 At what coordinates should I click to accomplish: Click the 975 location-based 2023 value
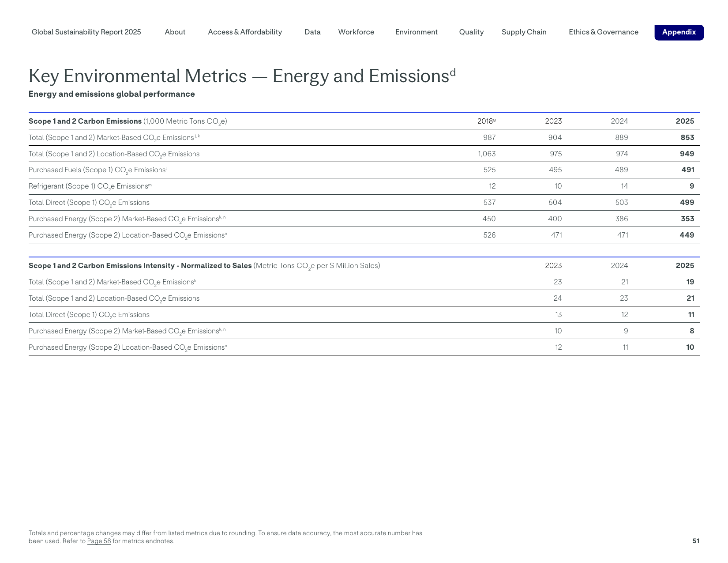click(555, 154)
